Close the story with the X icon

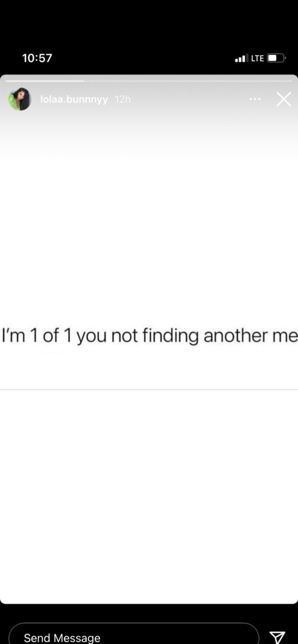[x=284, y=99]
